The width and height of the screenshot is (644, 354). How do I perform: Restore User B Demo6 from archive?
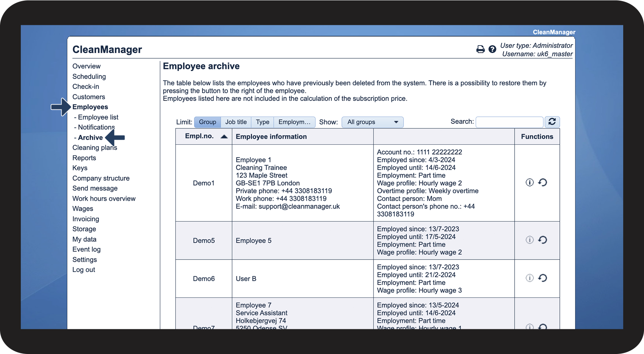pyautogui.click(x=543, y=278)
